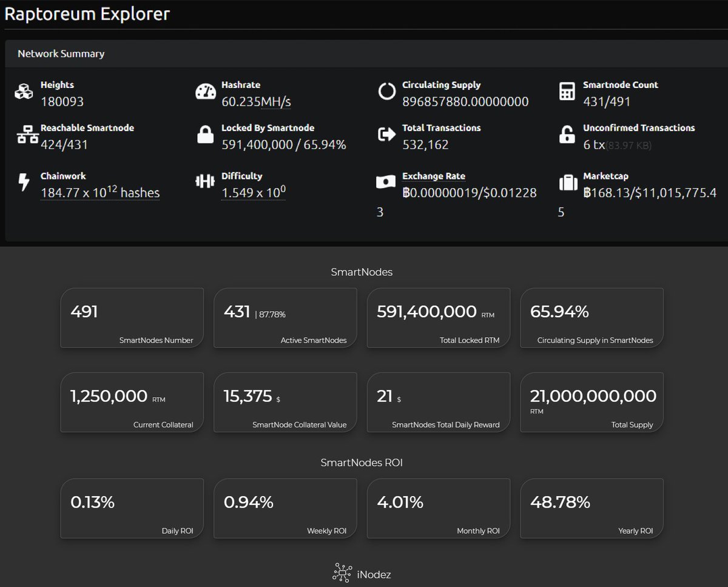Image resolution: width=728 pixels, height=587 pixels.
Task: Click the Exchange Rate money icon
Action: pyautogui.click(x=386, y=182)
